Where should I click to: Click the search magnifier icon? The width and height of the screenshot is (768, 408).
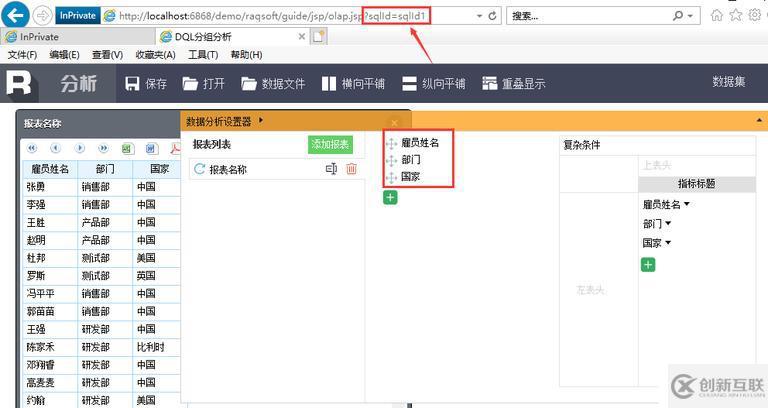(x=678, y=16)
